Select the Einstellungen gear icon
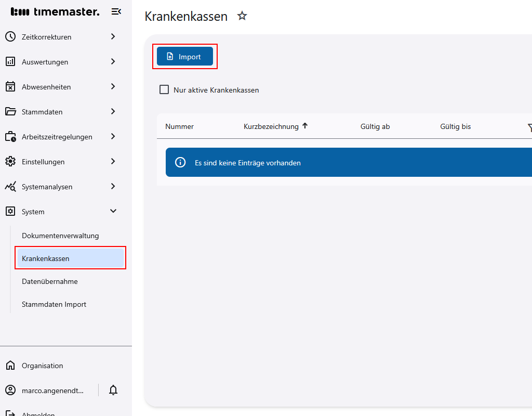The image size is (532, 416). tap(10, 161)
